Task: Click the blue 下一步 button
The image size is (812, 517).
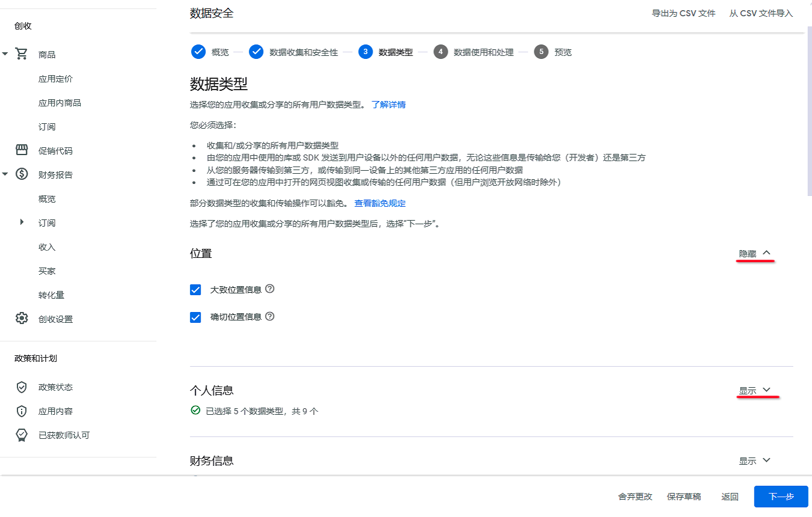Action: pyautogui.click(x=781, y=497)
